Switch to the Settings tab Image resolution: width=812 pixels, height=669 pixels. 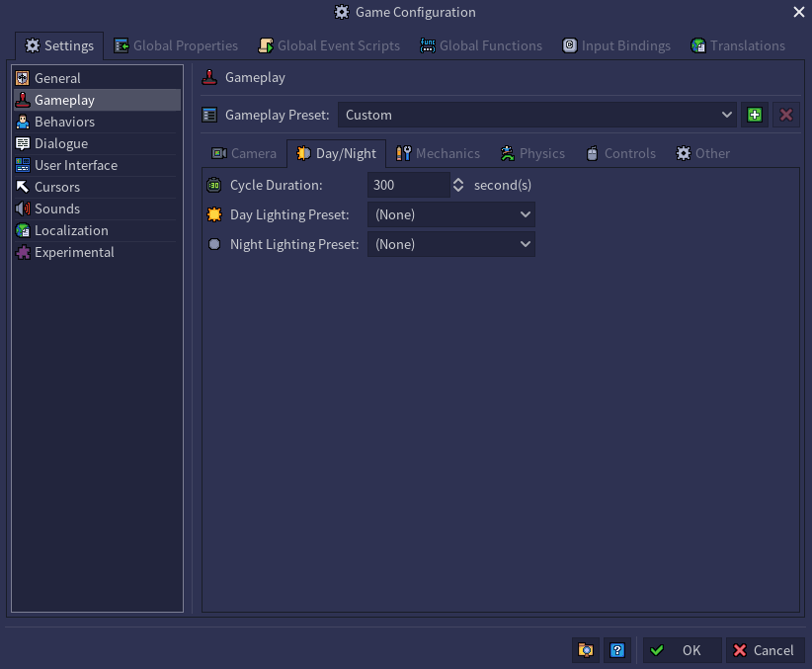tap(59, 45)
